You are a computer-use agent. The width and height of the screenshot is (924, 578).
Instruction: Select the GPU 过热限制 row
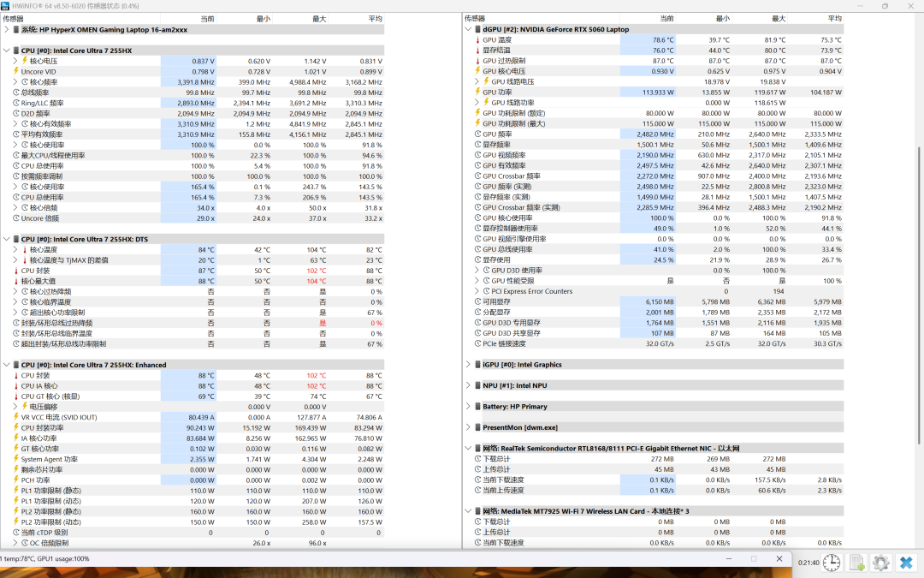pos(654,61)
